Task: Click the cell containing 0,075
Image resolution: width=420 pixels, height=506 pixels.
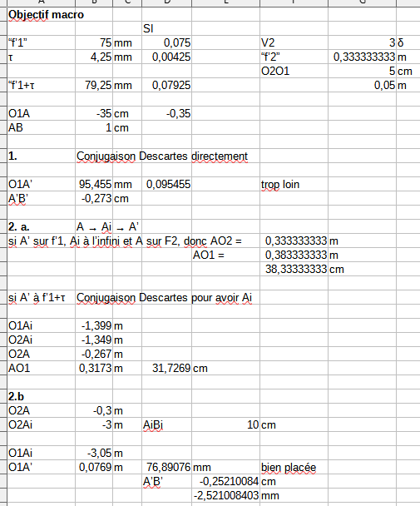Action: [x=166, y=42]
